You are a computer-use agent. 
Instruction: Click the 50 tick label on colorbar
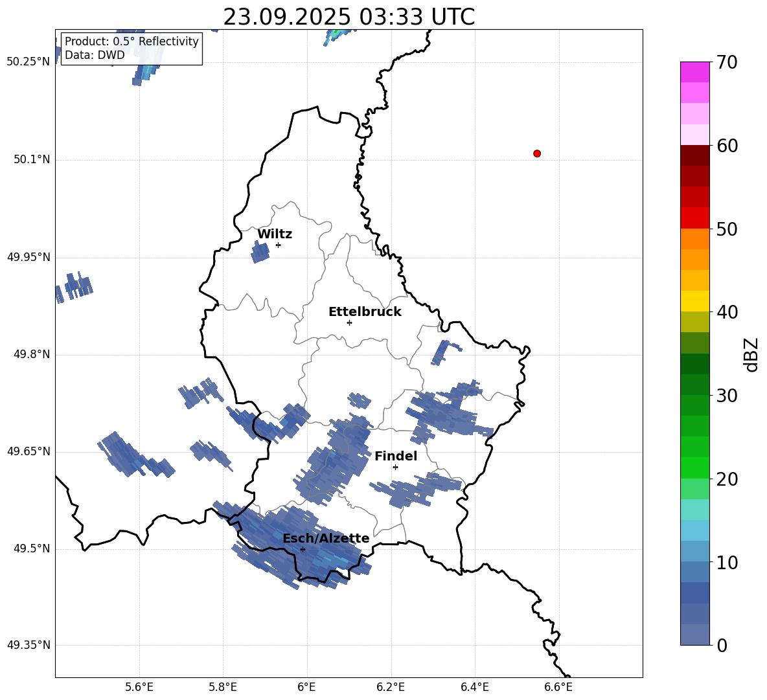tap(727, 229)
